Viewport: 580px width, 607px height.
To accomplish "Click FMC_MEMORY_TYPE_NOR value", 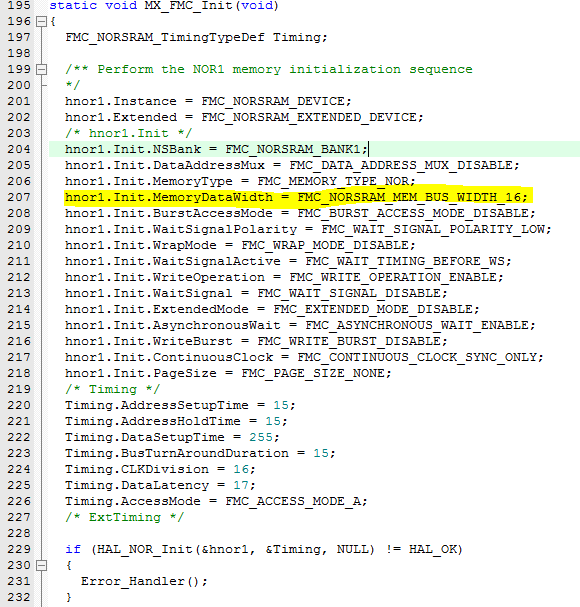I will [333, 181].
